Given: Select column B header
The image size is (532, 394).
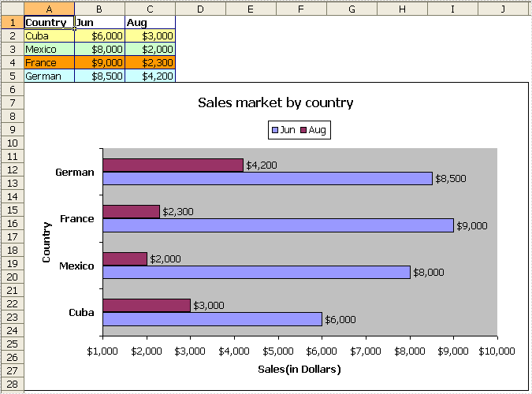Looking at the screenshot, I should coord(99,9).
